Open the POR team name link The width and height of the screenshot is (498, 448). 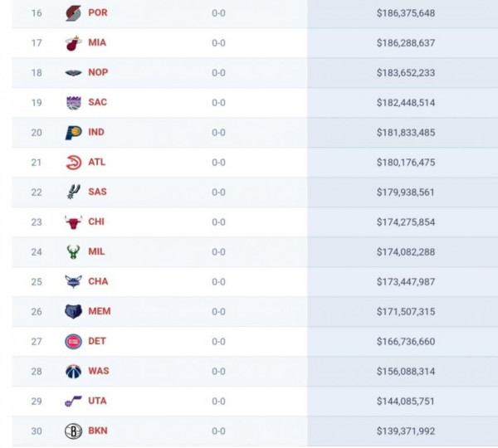[x=98, y=13]
